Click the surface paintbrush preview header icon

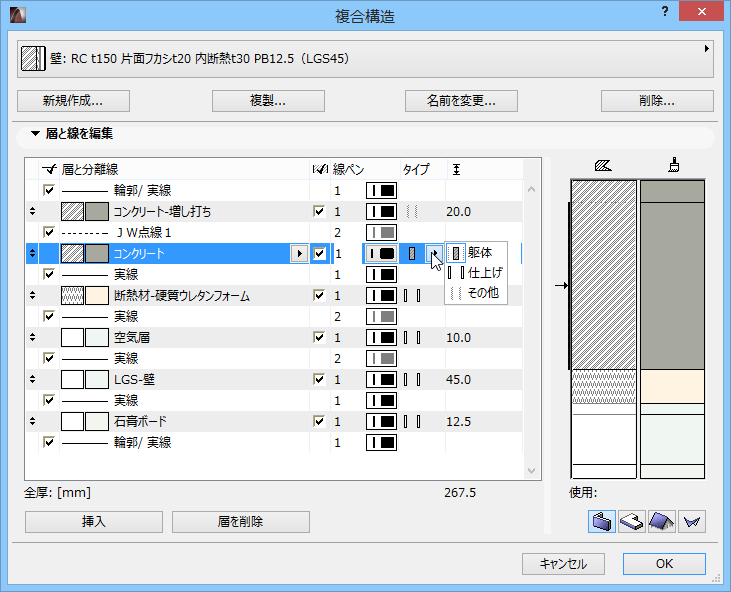tap(673, 165)
